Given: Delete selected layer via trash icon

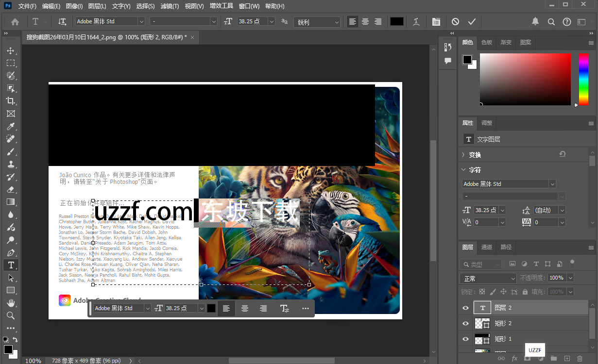Looking at the screenshot, I should coord(580,358).
